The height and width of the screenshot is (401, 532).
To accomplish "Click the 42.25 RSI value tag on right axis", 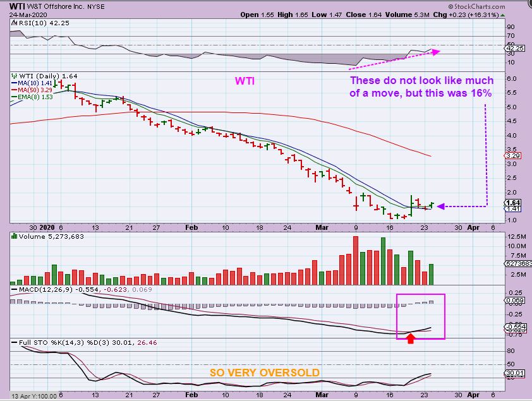I will pos(516,49).
